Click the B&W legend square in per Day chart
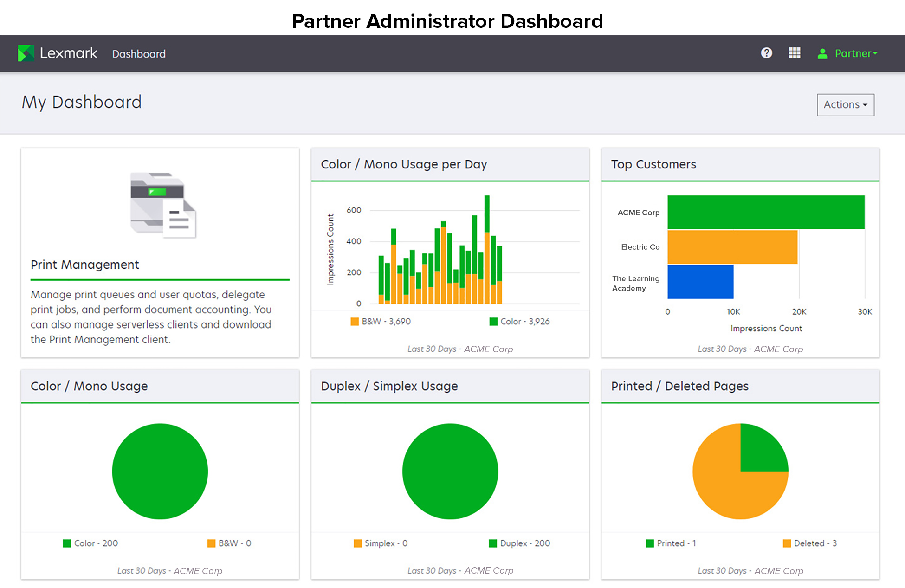Image resolution: width=905 pixels, height=588 pixels. (x=355, y=322)
